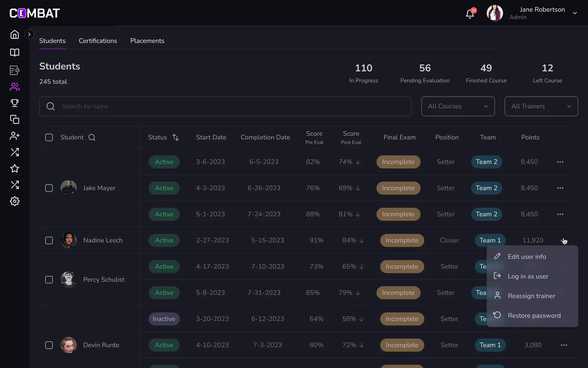Open the notifications bell with 25 badge
This screenshot has height=368, width=588.
click(470, 13)
